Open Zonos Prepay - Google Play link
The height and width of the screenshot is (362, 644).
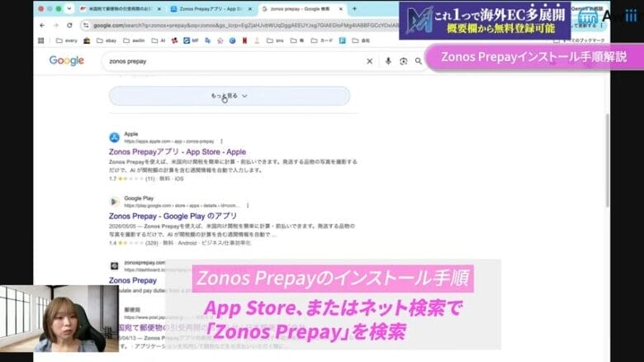coord(173,216)
